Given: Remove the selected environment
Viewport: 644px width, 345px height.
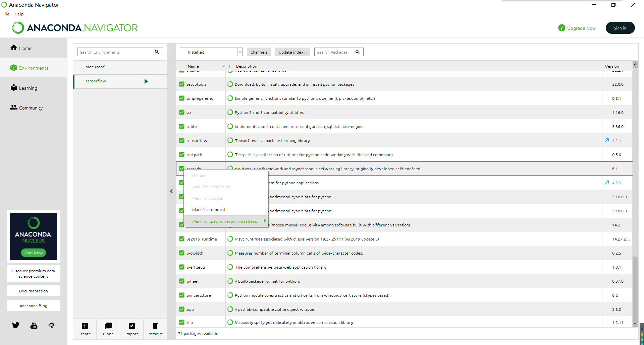Looking at the screenshot, I should click(155, 329).
